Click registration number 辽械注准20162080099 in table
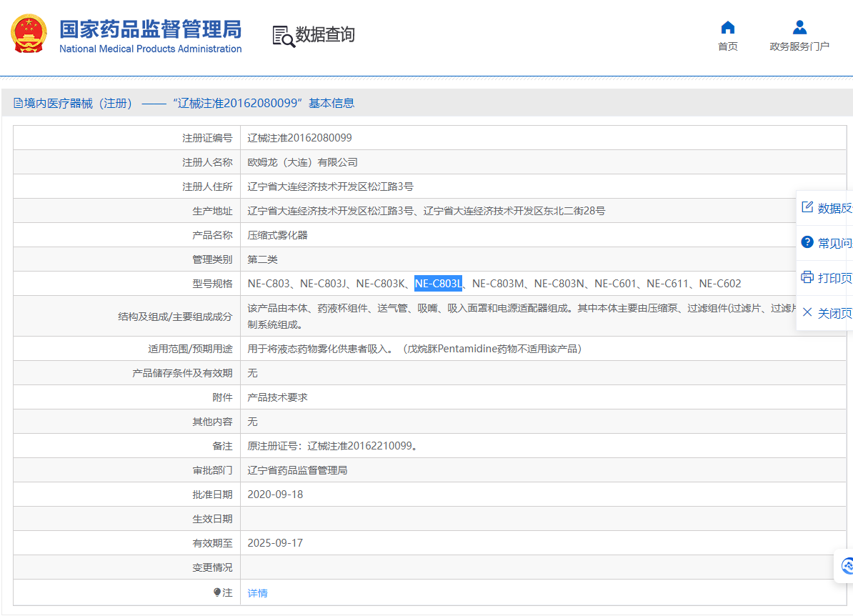 (x=299, y=138)
